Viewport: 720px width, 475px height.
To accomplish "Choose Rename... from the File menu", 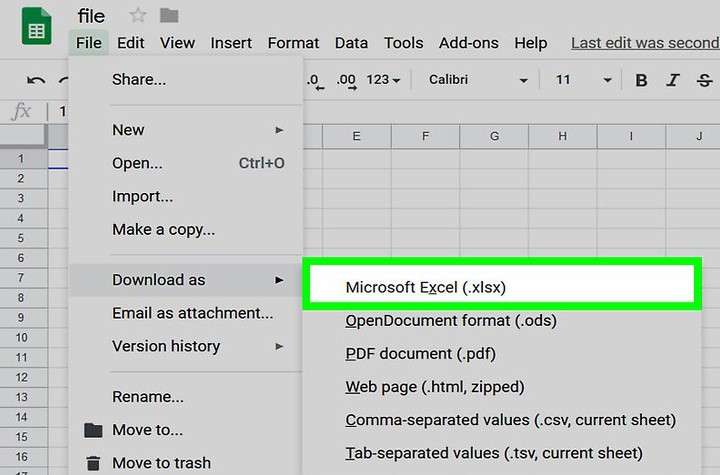I will point(186,396).
